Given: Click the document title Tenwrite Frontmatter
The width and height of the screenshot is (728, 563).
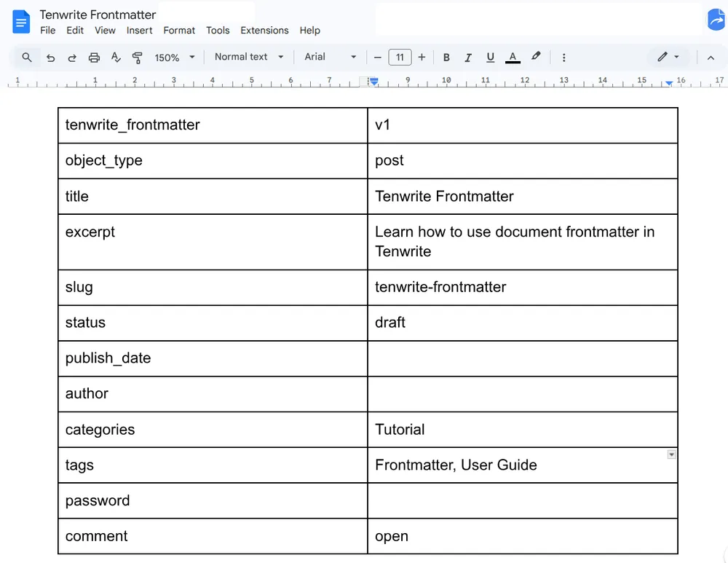Looking at the screenshot, I should (x=98, y=15).
